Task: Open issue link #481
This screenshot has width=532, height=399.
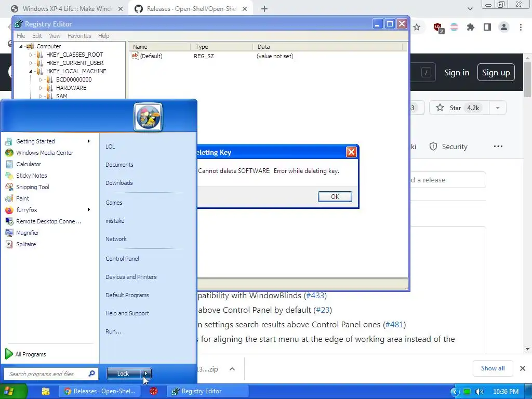Action: click(394, 325)
